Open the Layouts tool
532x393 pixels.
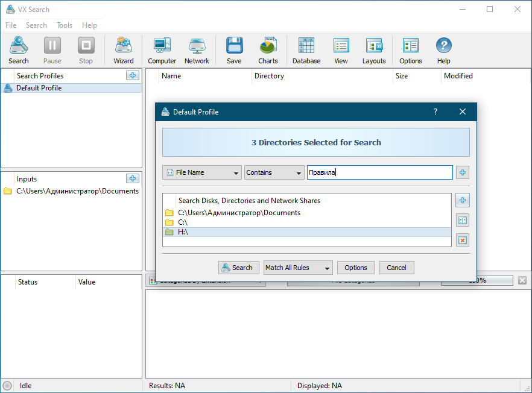(374, 50)
